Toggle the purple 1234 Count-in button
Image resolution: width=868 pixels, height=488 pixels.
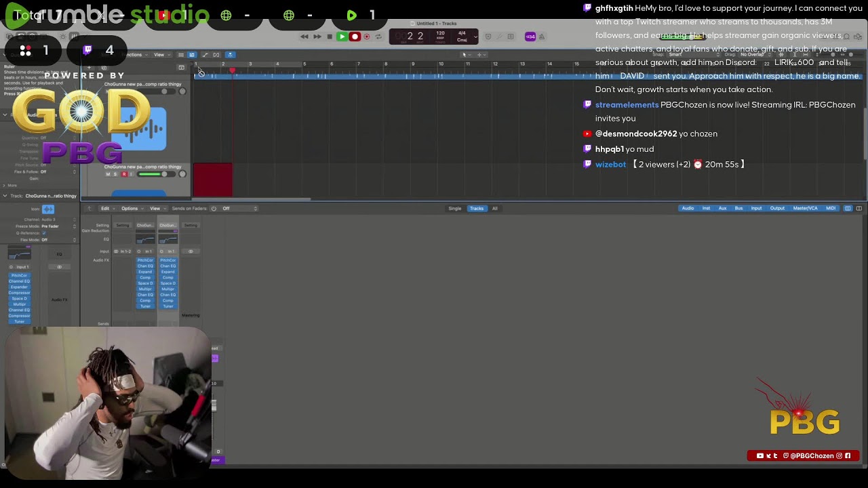530,37
